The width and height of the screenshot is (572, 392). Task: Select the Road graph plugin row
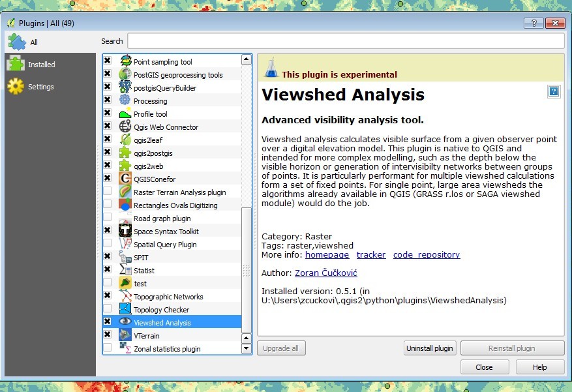tap(172, 218)
